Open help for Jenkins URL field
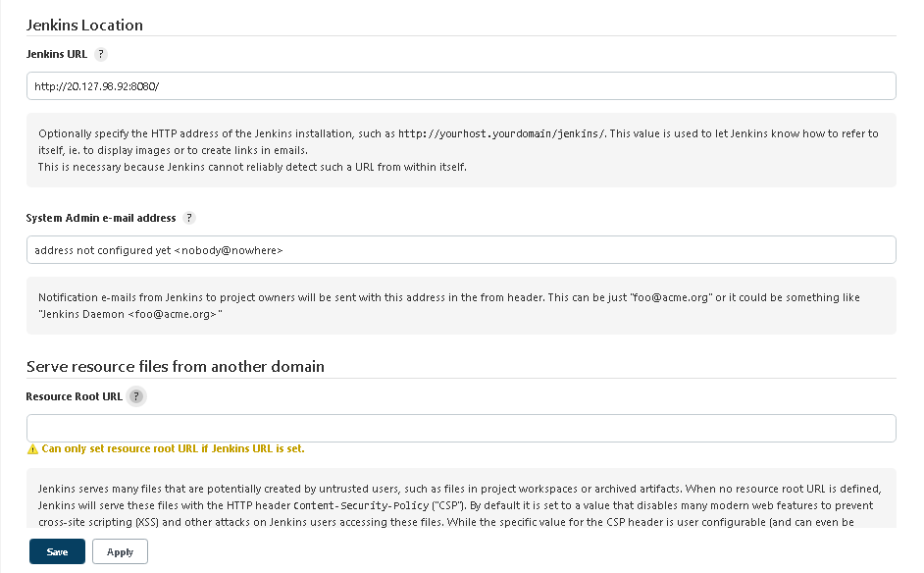 coord(101,54)
